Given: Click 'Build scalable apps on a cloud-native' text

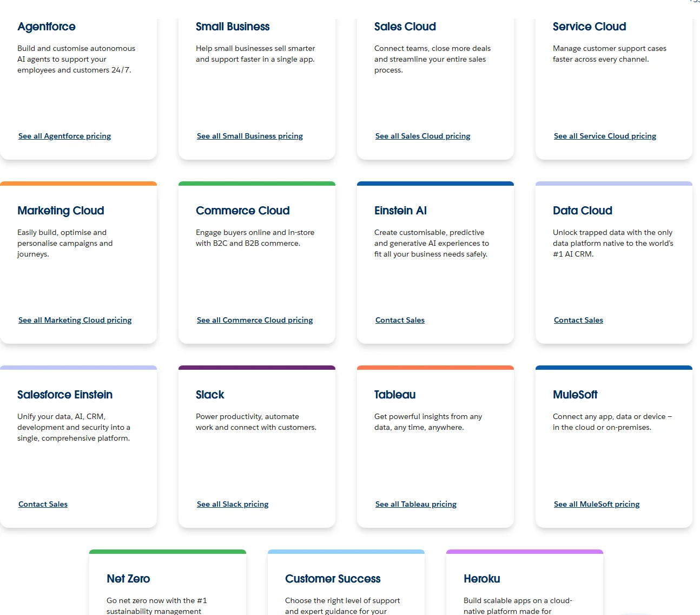Looking at the screenshot, I should tap(518, 605).
